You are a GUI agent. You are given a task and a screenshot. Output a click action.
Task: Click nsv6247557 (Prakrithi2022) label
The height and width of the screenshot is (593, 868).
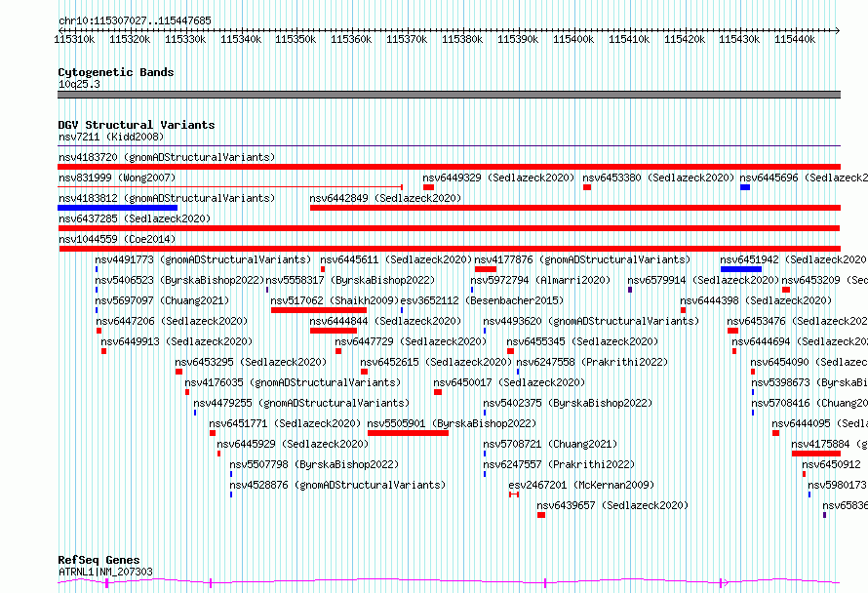click(x=559, y=464)
